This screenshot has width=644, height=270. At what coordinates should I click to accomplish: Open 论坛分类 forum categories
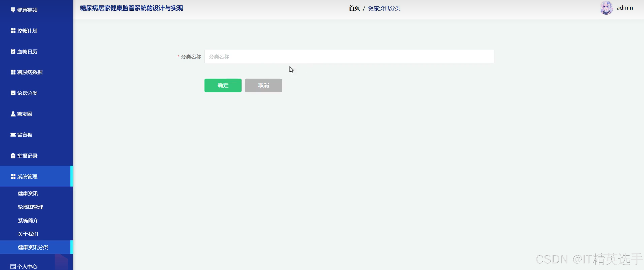pos(27,93)
